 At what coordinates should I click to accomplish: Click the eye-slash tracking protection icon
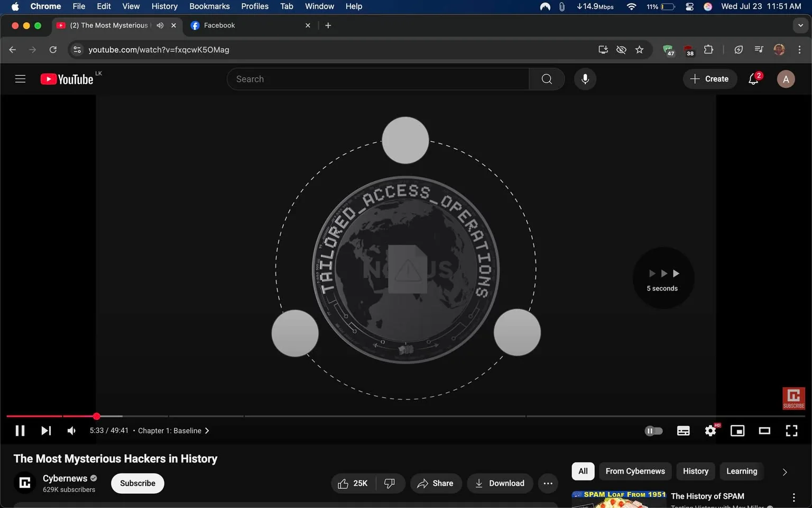click(x=621, y=50)
